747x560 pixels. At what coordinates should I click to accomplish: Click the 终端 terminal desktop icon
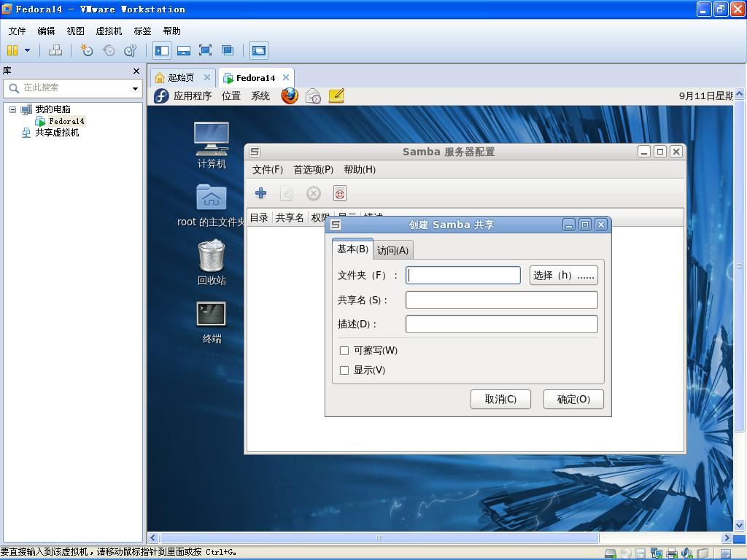[x=212, y=322]
